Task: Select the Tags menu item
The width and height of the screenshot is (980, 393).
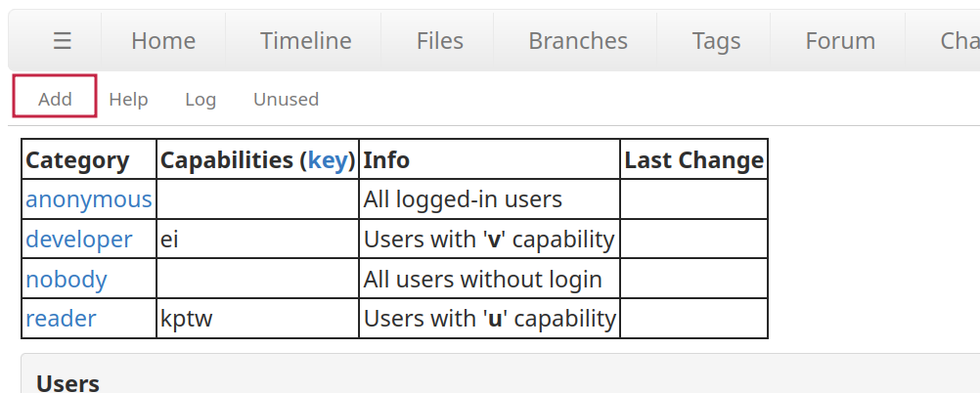Action: [716, 41]
